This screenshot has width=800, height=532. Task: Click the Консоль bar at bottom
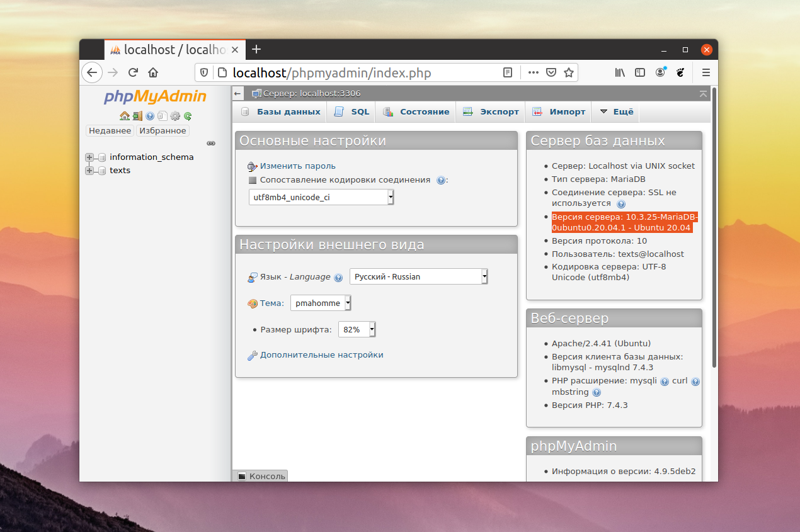[261, 476]
